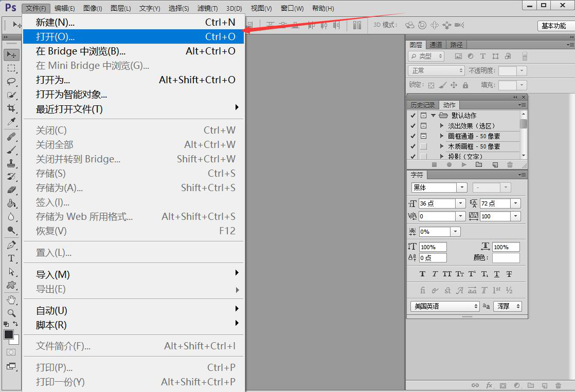The height and width of the screenshot is (392, 575).
Task: Reset default foreground and background colors
Action: [6, 324]
